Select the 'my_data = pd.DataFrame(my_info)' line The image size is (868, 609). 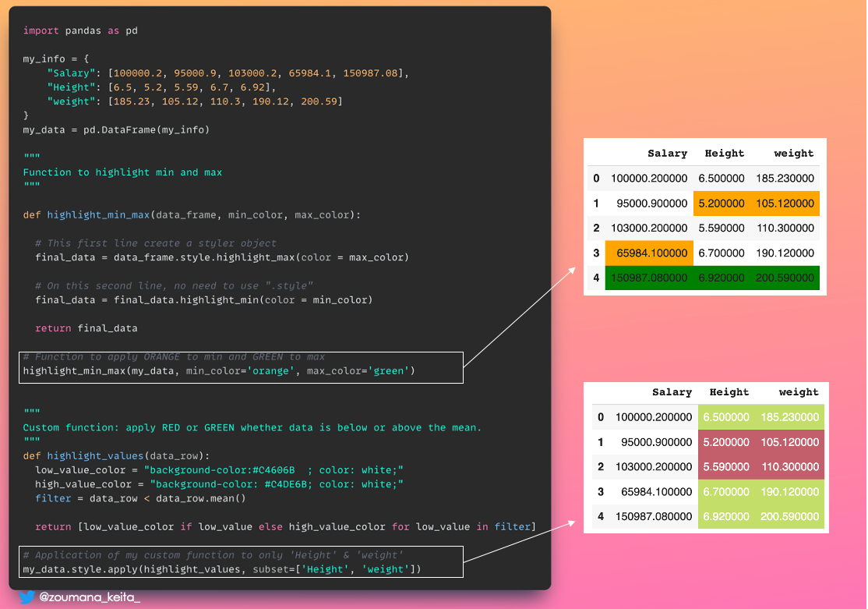[116, 129]
